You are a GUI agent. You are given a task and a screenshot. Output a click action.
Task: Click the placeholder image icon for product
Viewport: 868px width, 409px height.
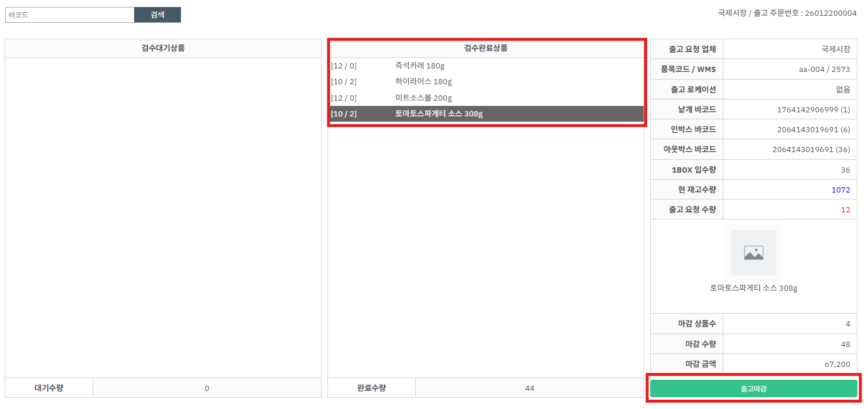pyautogui.click(x=753, y=253)
